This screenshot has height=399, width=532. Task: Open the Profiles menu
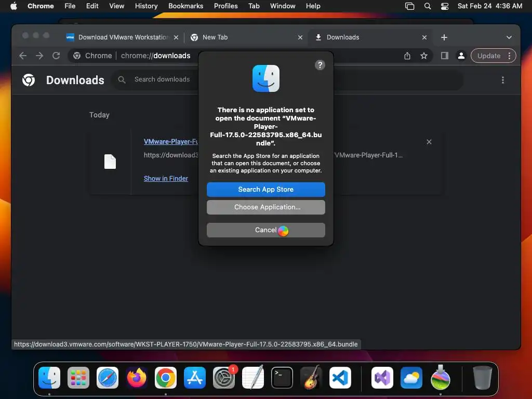225,6
